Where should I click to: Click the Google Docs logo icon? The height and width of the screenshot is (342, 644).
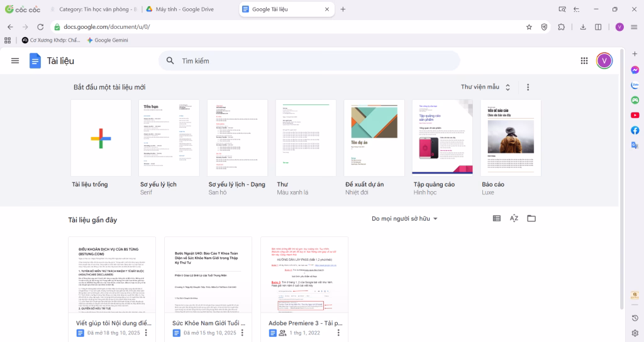[35, 61]
